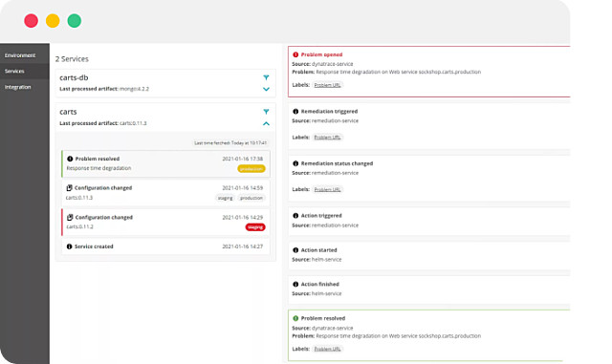Click the Problem opened alert icon
Image resolution: width=612 pixels, height=364 pixels.
[295, 54]
